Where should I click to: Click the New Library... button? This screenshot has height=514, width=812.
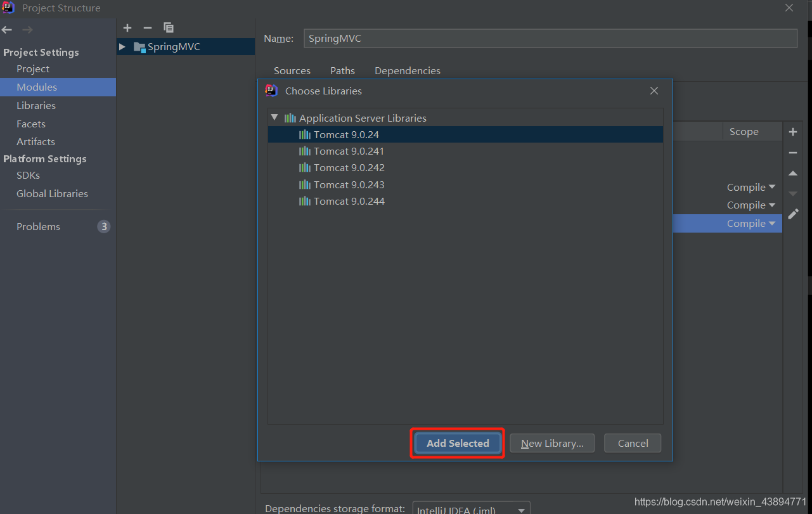pyautogui.click(x=552, y=444)
